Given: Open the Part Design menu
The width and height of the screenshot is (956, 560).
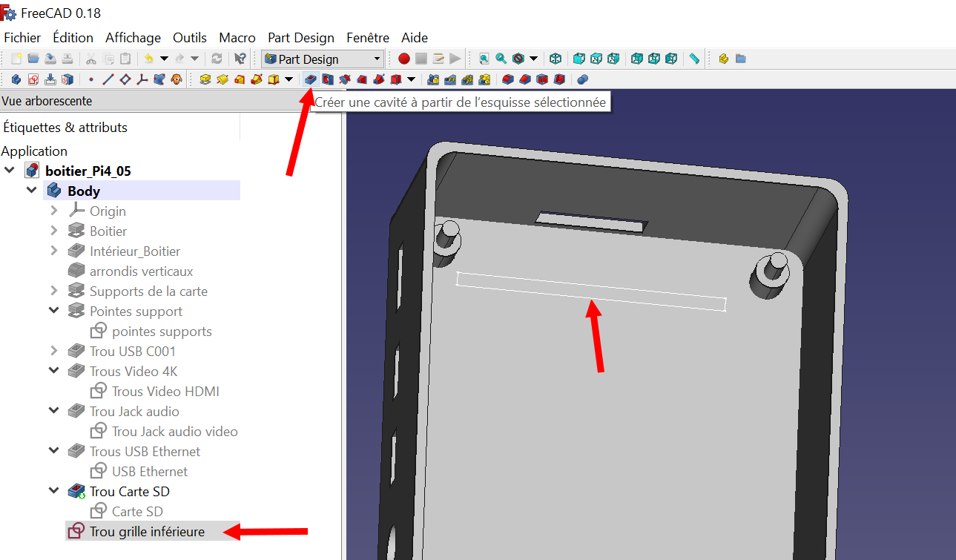Looking at the screenshot, I should pyautogui.click(x=301, y=37).
